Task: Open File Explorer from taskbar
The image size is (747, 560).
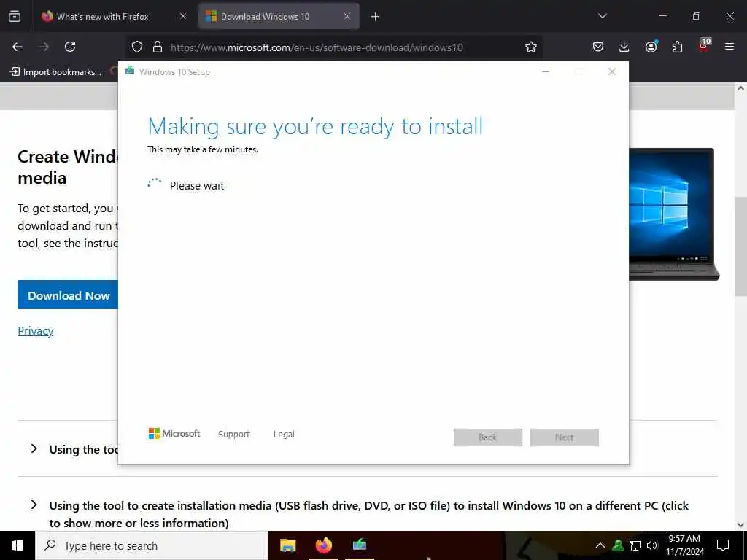Action: click(x=287, y=545)
